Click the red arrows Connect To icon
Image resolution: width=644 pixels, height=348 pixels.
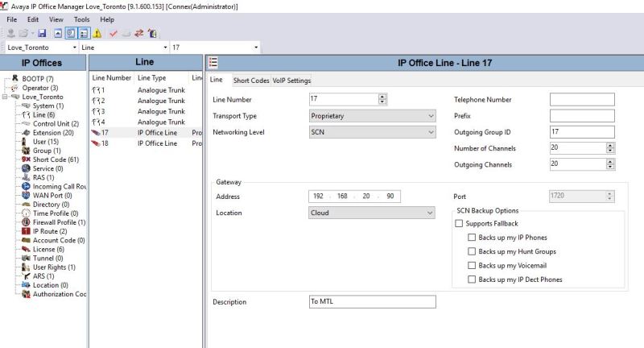click(x=139, y=33)
